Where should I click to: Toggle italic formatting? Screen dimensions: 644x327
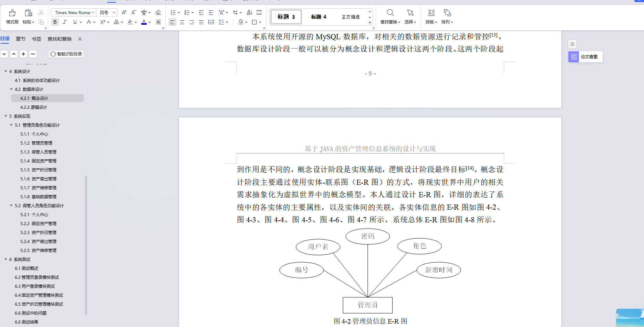65,22
